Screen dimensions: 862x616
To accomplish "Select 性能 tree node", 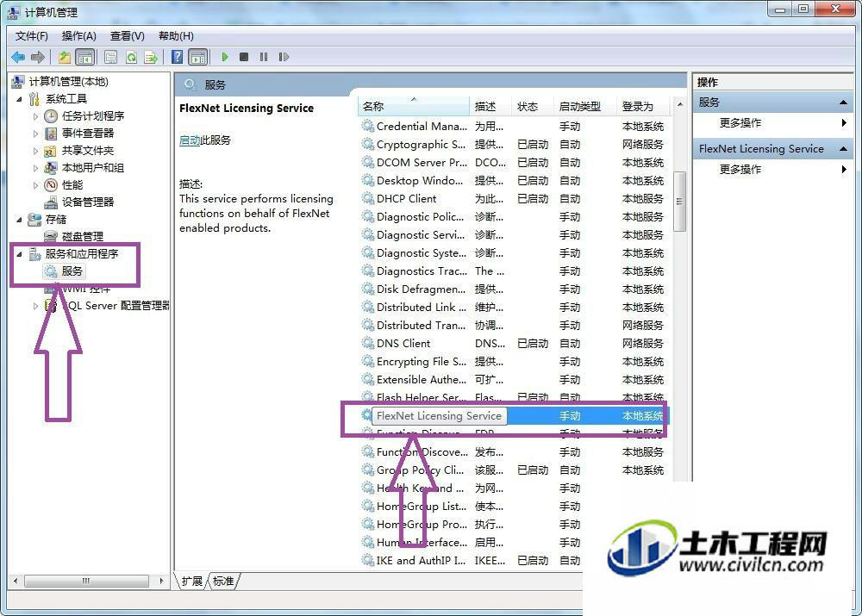I will click(x=72, y=184).
